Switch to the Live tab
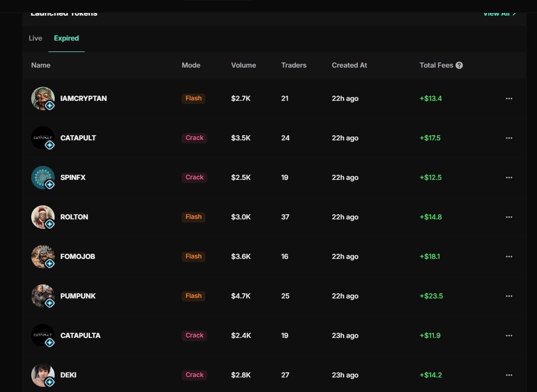 (x=35, y=38)
